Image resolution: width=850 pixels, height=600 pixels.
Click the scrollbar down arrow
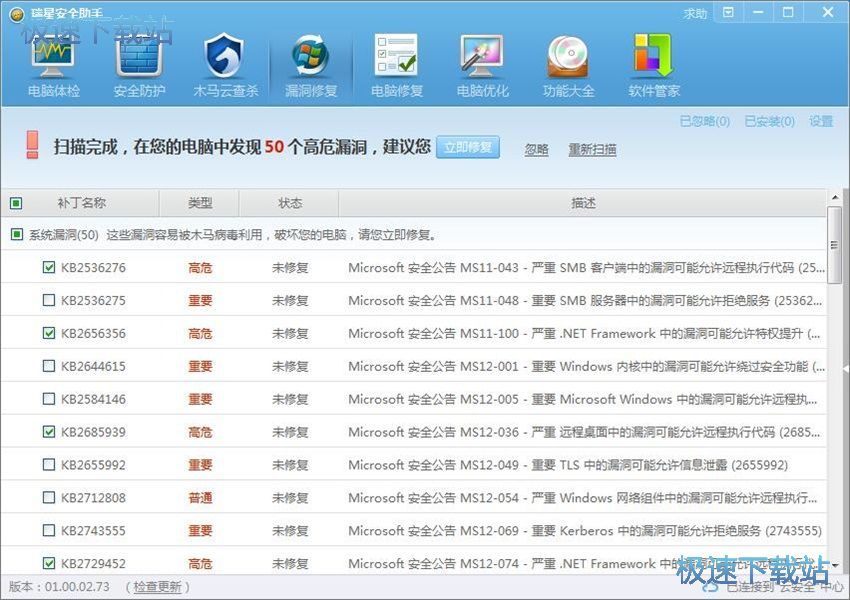point(835,565)
